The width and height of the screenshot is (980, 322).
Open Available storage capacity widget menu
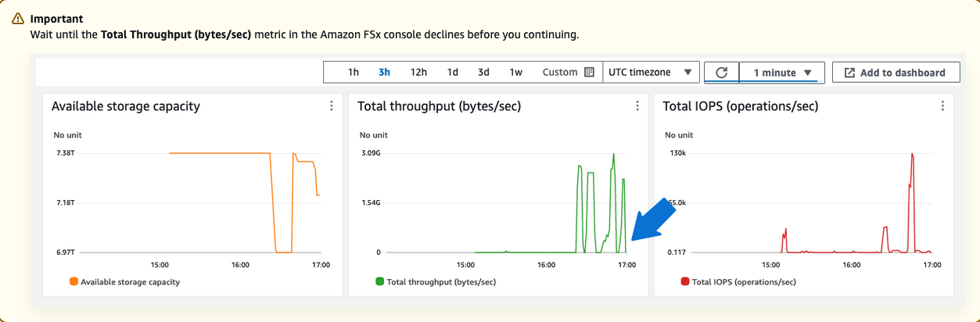click(x=332, y=106)
